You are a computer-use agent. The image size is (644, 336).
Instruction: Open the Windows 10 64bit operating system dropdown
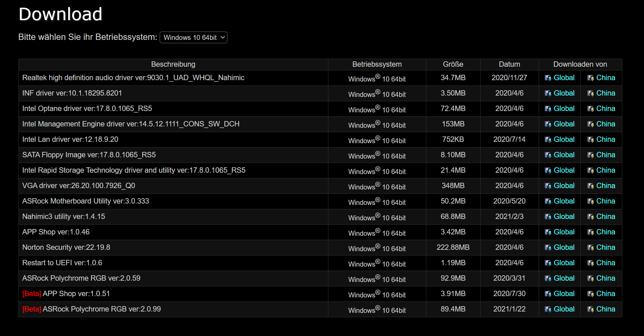click(194, 38)
